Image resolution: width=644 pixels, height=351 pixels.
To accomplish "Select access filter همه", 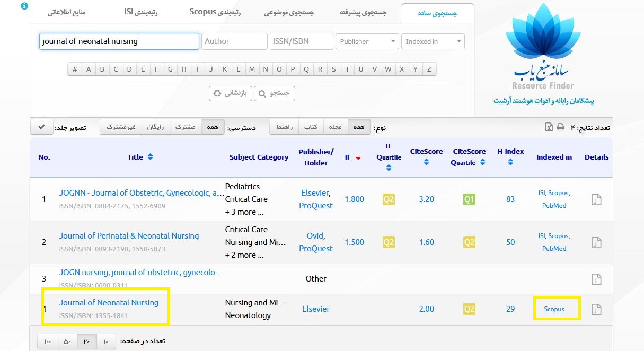I will pos(213,127).
